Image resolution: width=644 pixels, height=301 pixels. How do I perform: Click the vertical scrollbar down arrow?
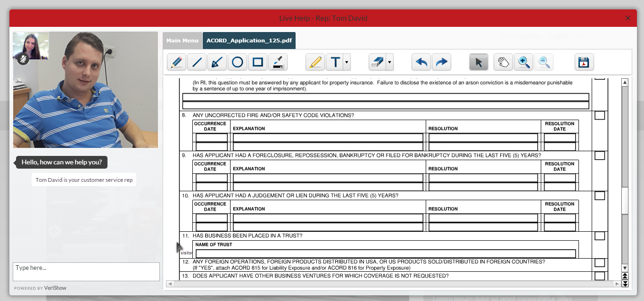tap(625, 268)
